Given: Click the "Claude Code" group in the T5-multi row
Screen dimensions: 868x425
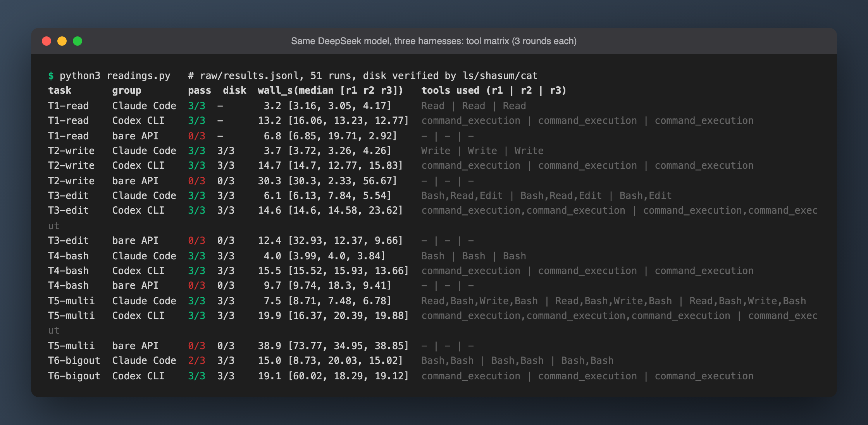Looking at the screenshot, I should click(x=144, y=301).
